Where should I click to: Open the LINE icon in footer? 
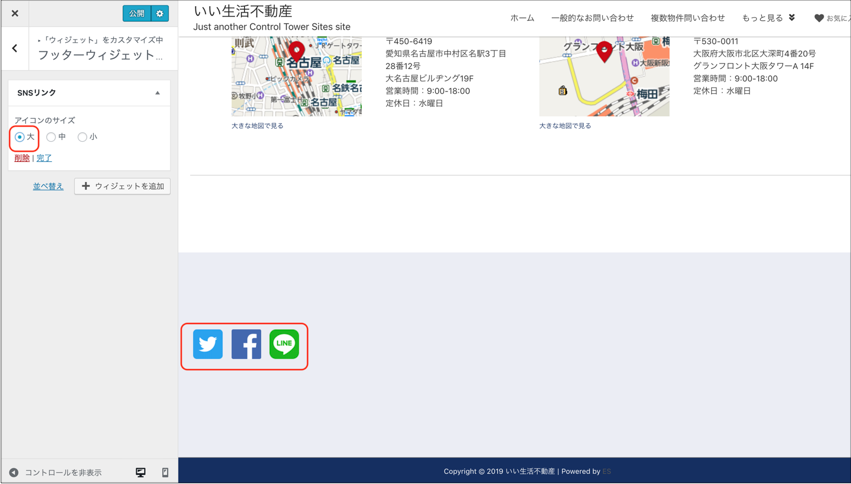[x=284, y=344]
